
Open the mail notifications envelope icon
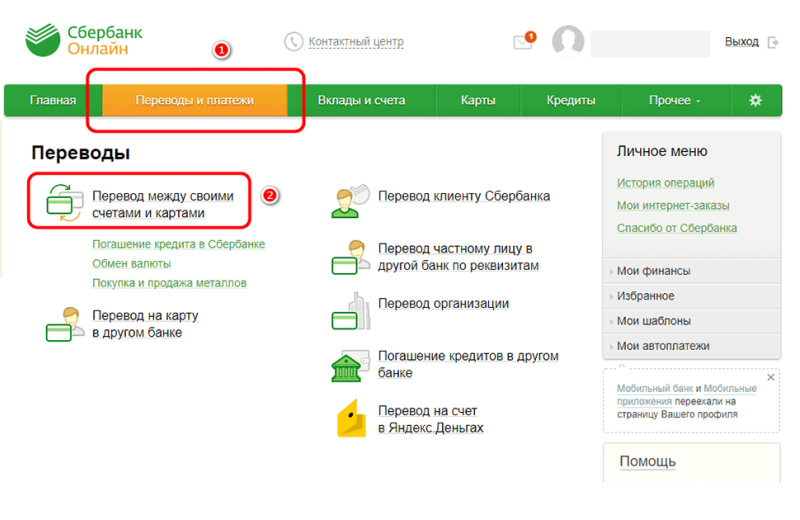coord(522,42)
